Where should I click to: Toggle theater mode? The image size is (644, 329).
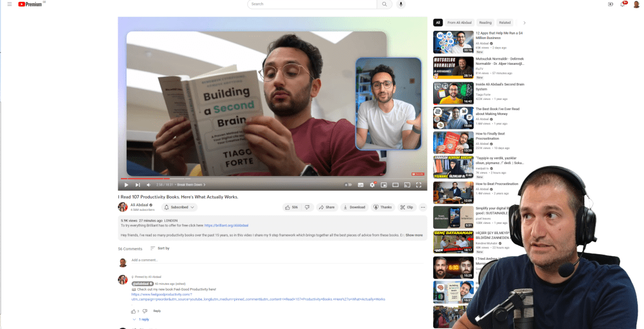click(x=395, y=185)
